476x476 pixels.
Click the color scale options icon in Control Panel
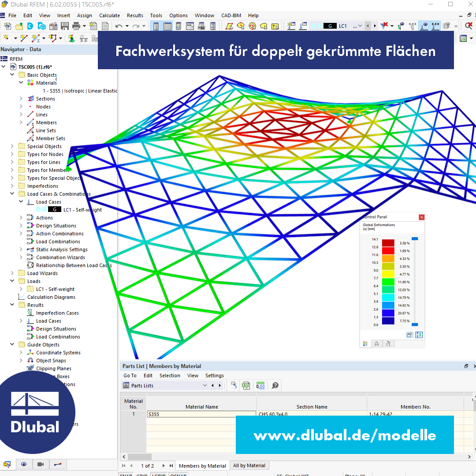(419, 335)
